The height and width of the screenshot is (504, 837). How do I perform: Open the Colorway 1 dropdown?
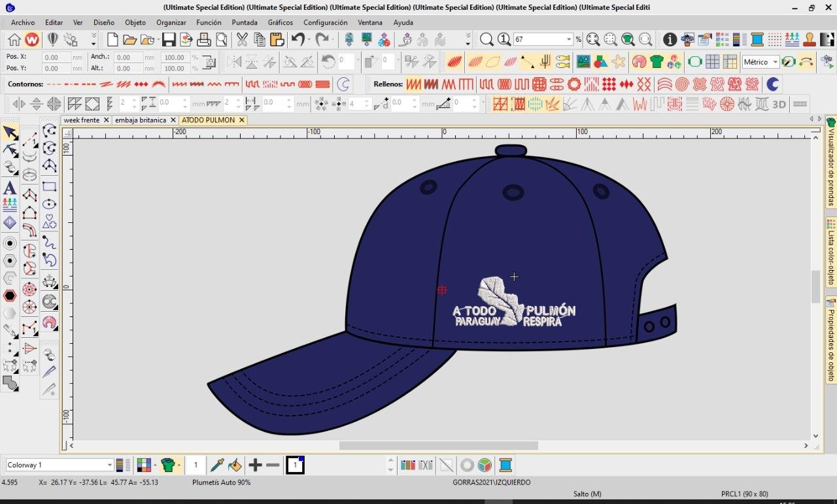coord(109,465)
